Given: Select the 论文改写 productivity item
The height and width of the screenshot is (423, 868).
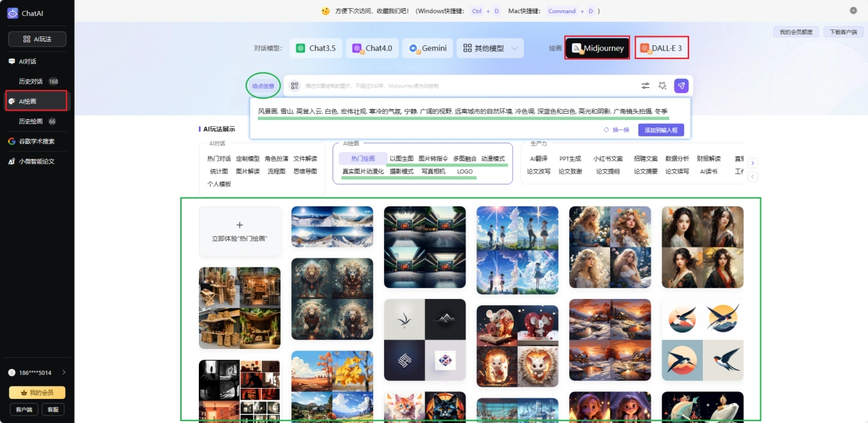Looking at the screenshot, I should (x=538, y=171).
